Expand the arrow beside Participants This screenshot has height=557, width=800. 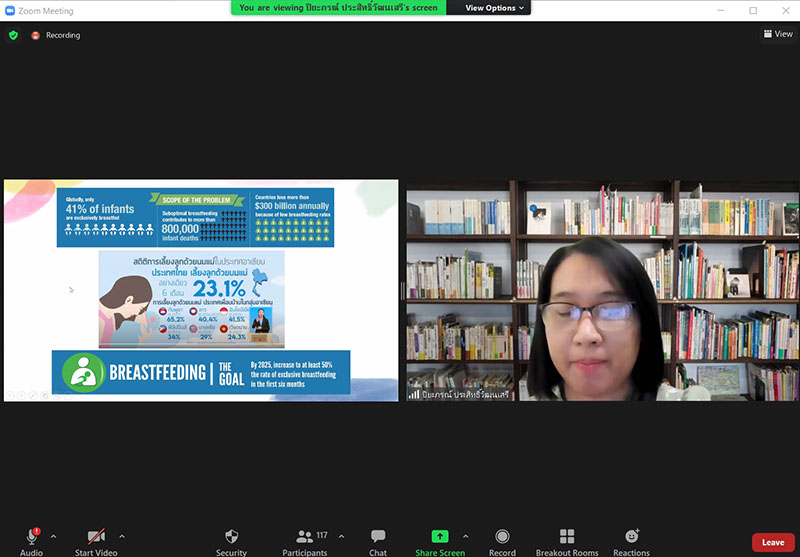(341, 536)
